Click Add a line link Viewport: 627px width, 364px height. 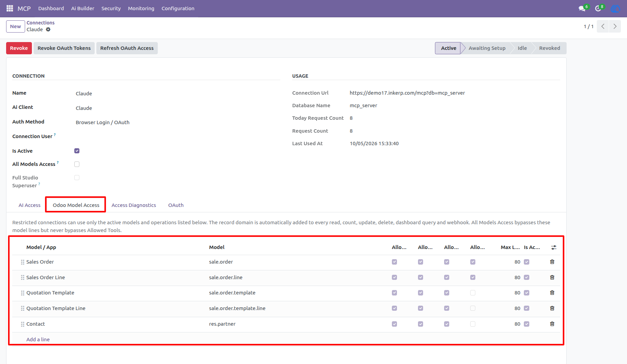[x=38, y=340]
